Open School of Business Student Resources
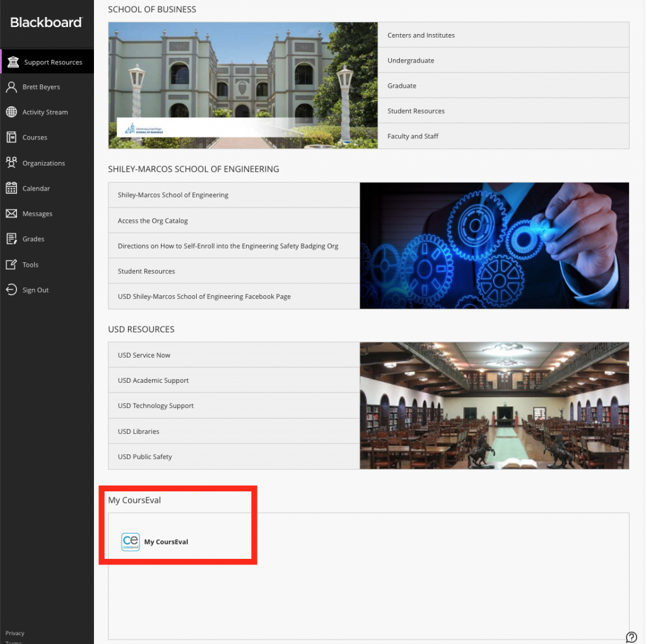Viewport: 646px width, 644px height. (503, 111)
